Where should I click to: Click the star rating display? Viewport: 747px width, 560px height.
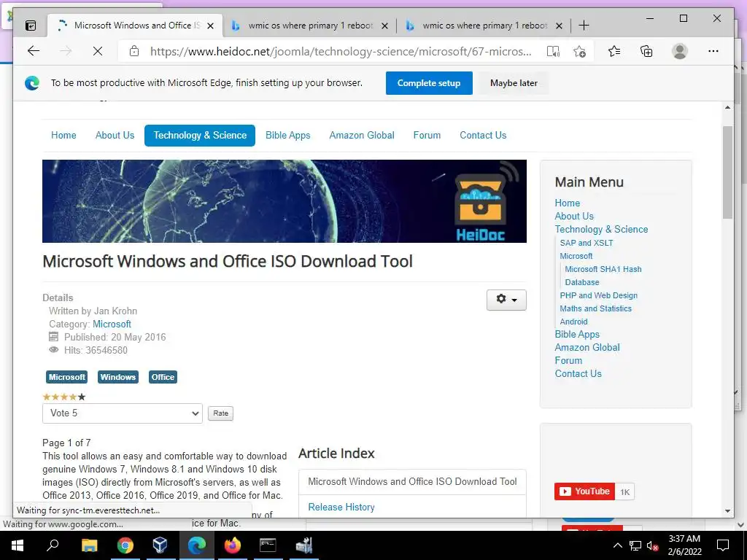(x=64, y=397)
